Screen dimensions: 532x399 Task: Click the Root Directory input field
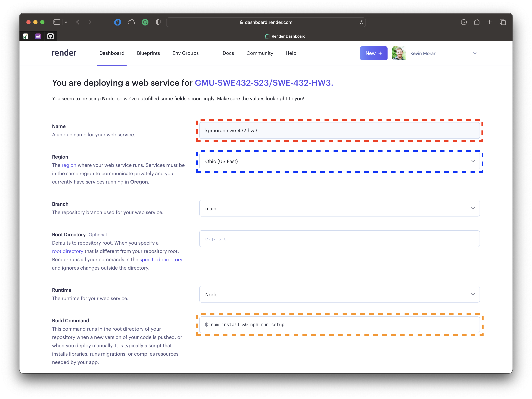point(339,239)
